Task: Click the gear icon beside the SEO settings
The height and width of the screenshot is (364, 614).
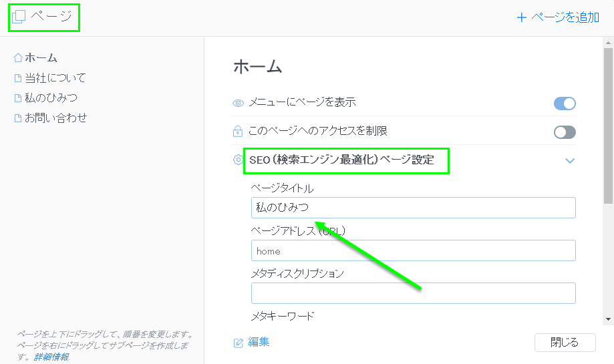Action: [x=238, y=160]
